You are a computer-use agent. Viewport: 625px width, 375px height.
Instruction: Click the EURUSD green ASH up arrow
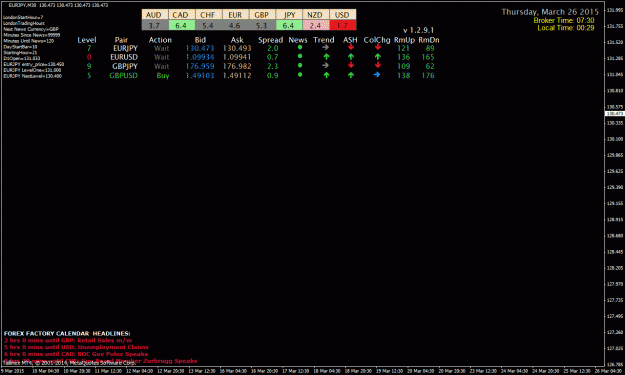point(351,57)
